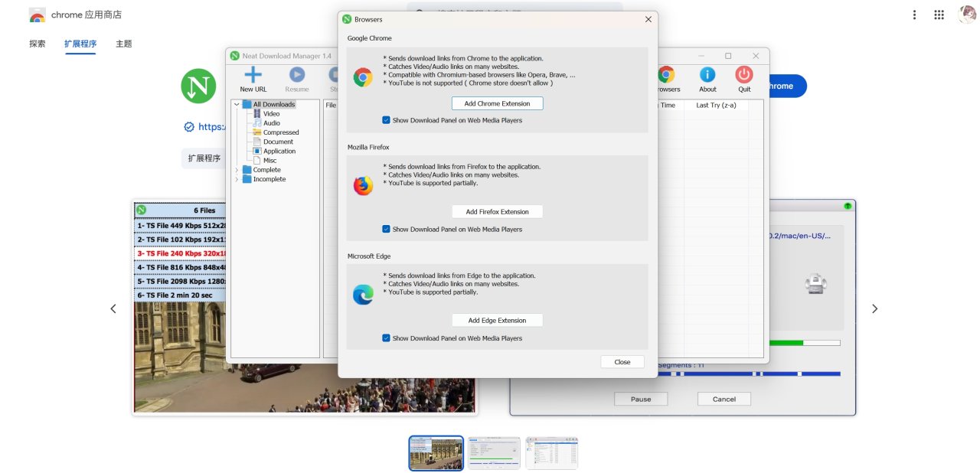980x473 pixels.
Task: Click the New URL plus icon
Action: point(253,74)
